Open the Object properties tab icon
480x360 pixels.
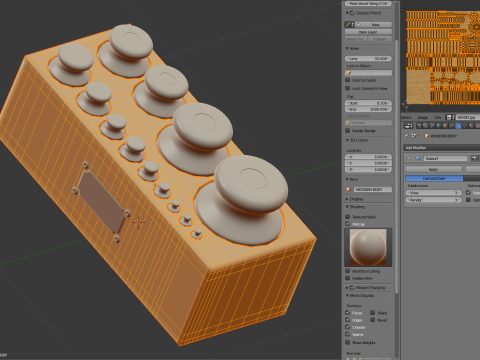[445, 126]
